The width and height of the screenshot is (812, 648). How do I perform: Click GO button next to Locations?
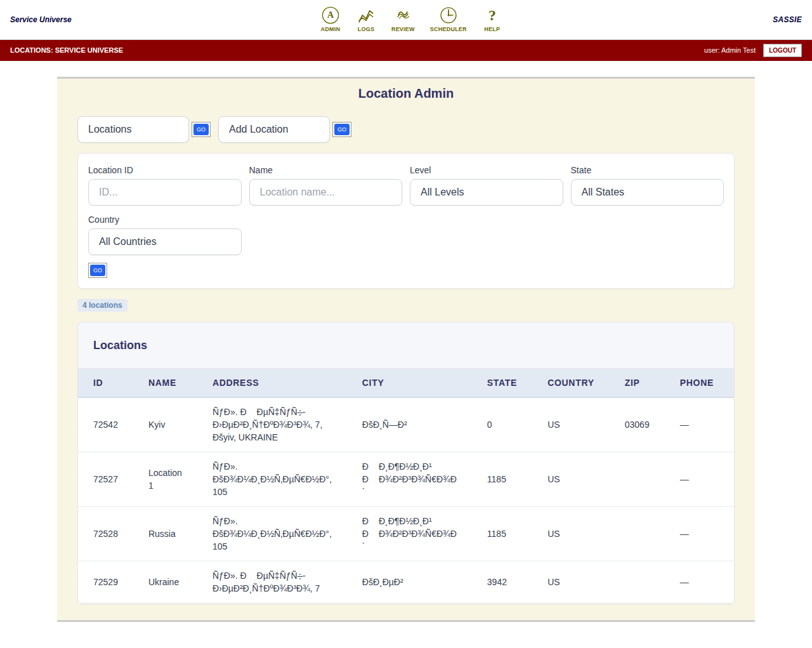(x=201, y=129)
